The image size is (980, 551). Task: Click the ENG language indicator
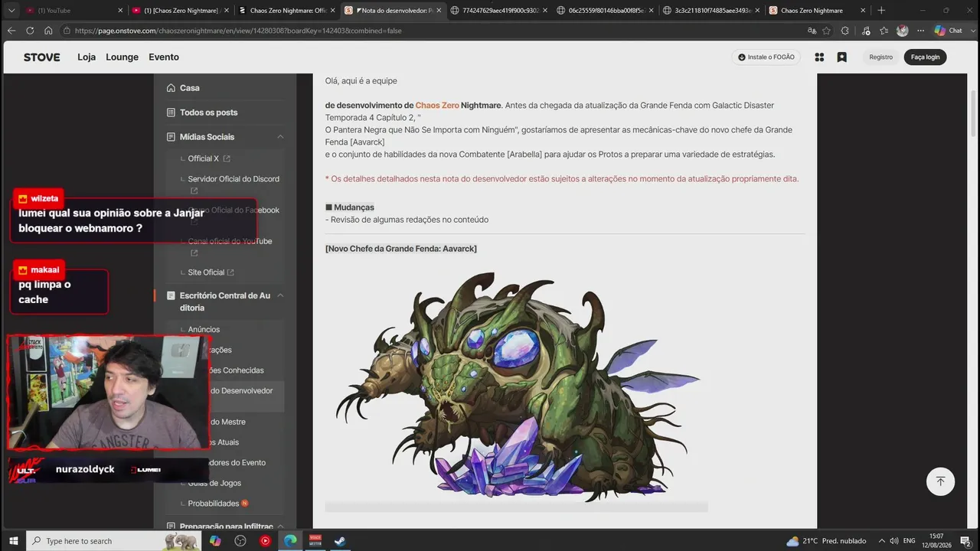click(x=910, y=541)
